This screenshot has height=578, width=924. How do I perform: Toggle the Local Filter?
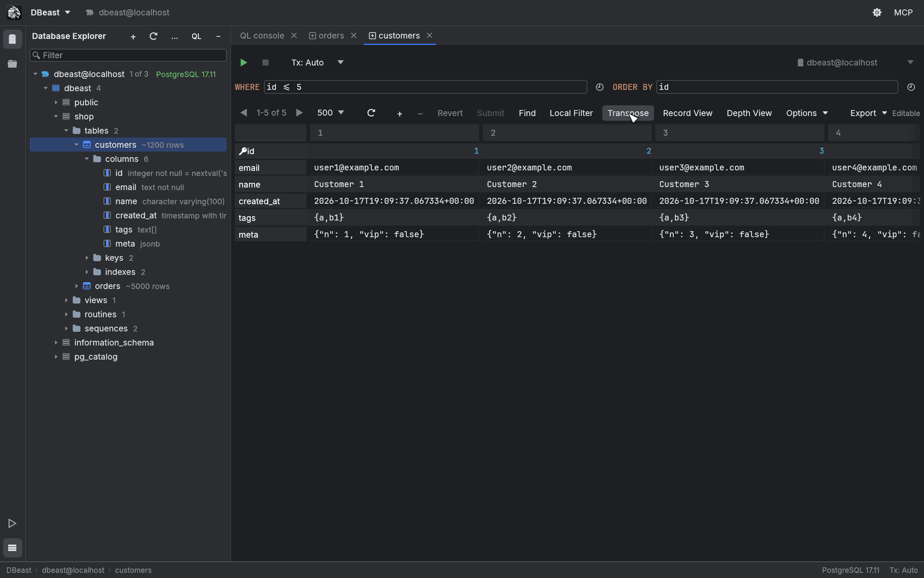point(571,113)
